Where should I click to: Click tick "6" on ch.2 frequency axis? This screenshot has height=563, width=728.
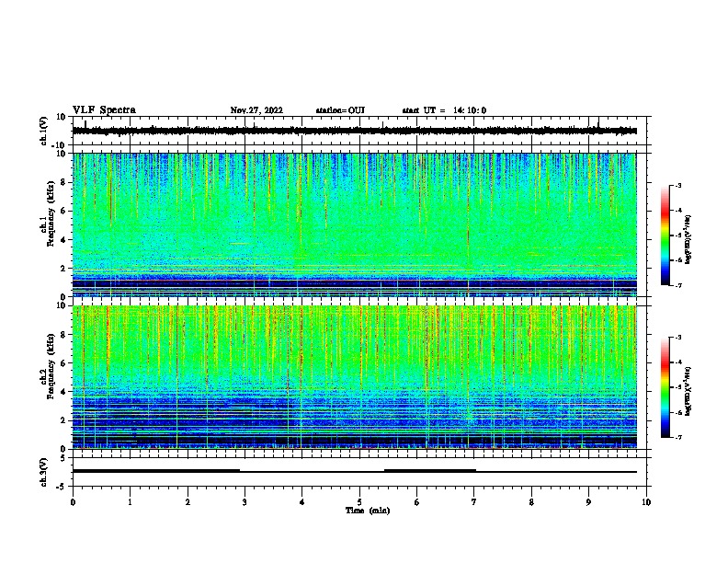click(63, 363)
